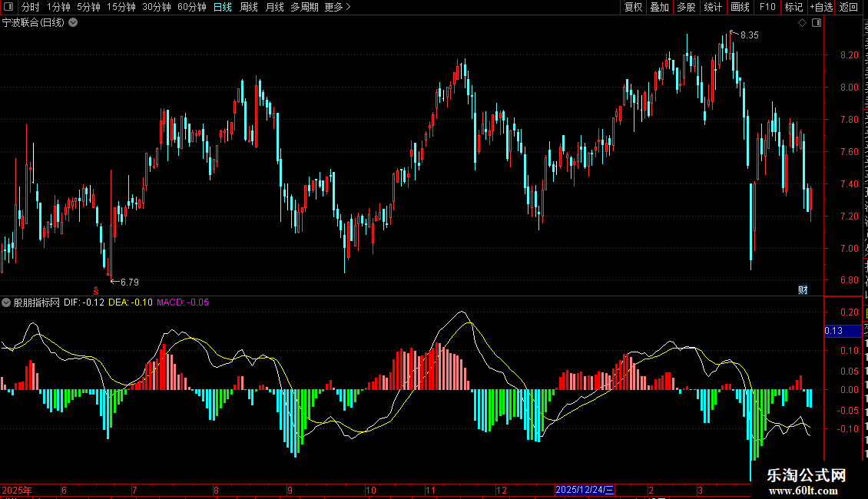The image size is (868, 499).
Task: Select the 1分钟 period
Action: tap(58, 7)
